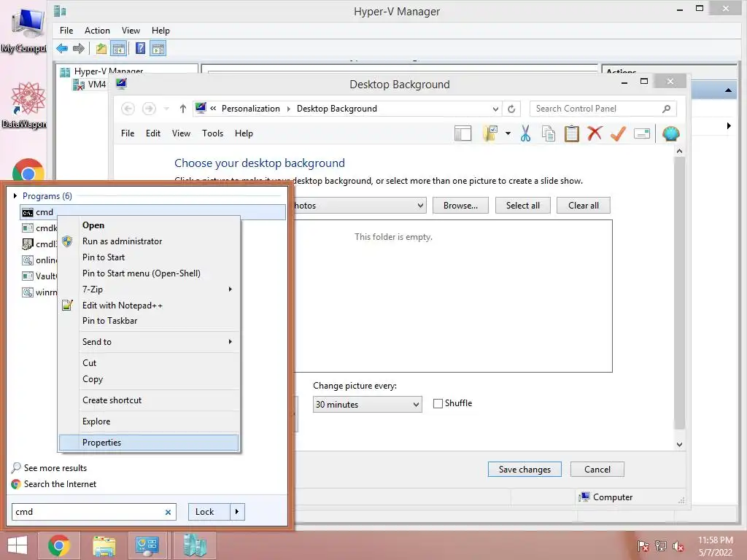Screen dimensions: 747x560
Task: Open the Lock button arrow submenu
Action: coord(237,511)
